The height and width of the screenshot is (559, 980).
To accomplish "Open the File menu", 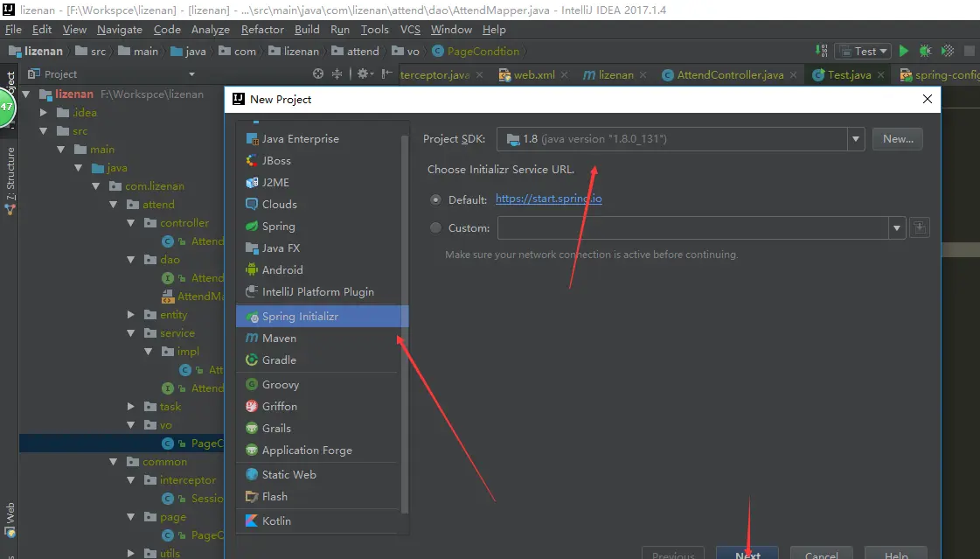I will pyautogui.click(x=13, y=30).
